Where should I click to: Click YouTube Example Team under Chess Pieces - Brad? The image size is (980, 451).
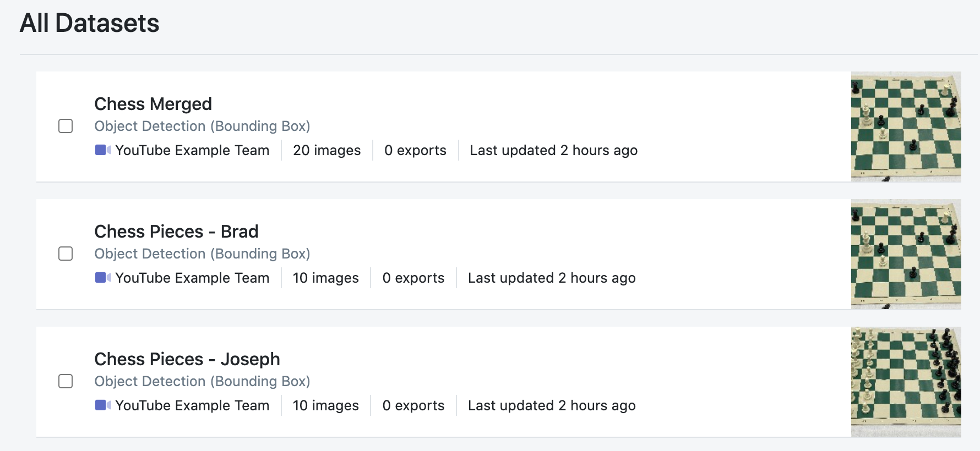192,278
